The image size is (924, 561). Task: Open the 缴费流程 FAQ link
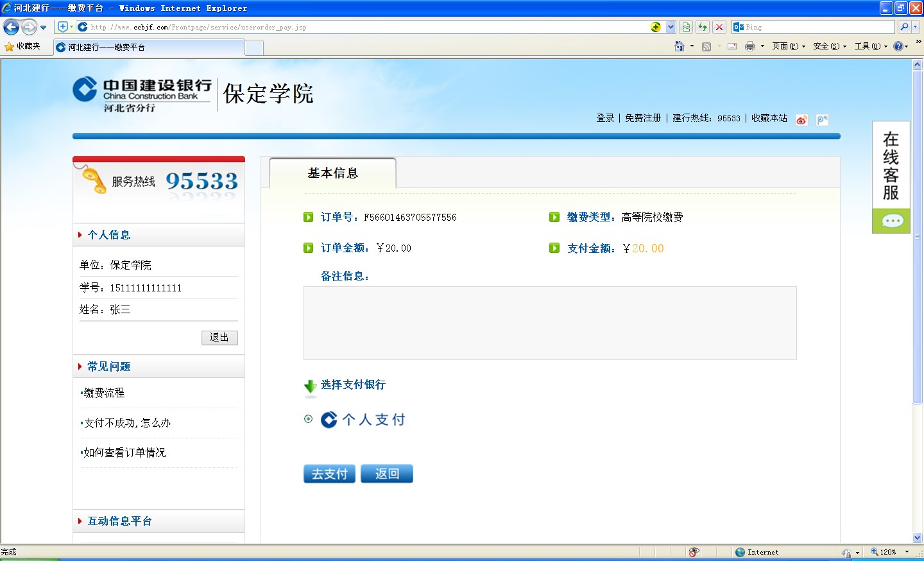coord(105,393)
